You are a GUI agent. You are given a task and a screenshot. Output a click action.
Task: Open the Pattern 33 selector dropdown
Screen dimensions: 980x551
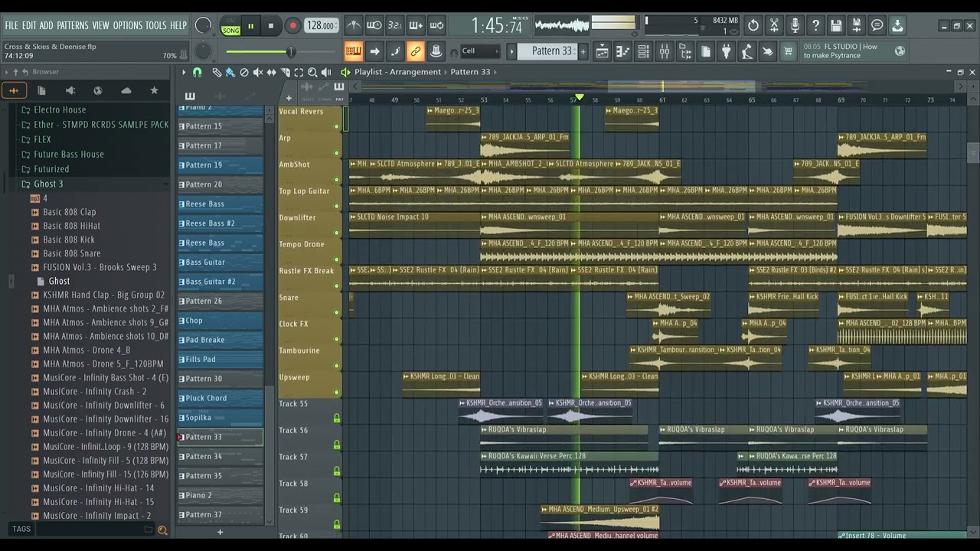pyautogui.click(x=547, y=51)
